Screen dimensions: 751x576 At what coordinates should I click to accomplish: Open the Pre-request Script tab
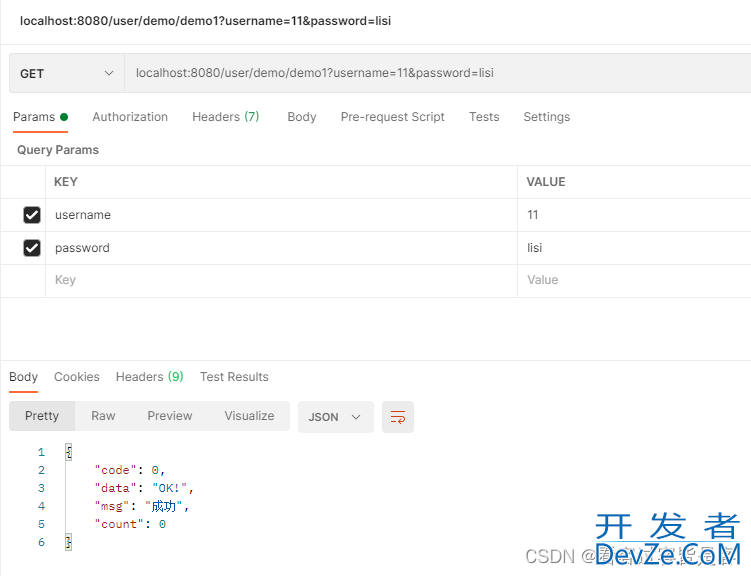393,117
